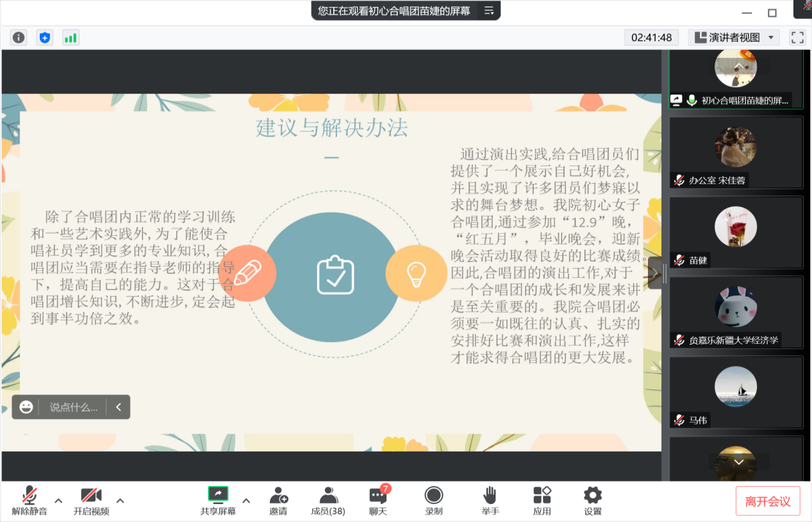The width and height of the screenshot is (812, 522).
Task: Open 聊天 chat with 7 unread messages
Action: coord(378,501)
